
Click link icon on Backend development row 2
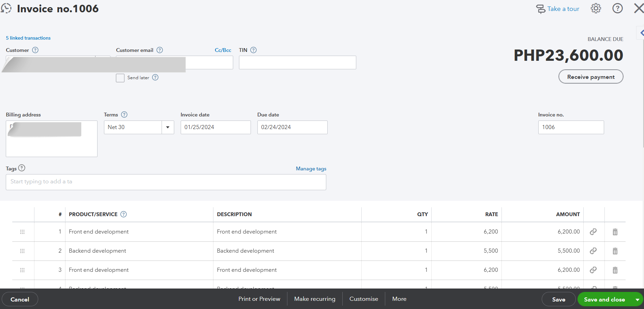coord(593,251)
